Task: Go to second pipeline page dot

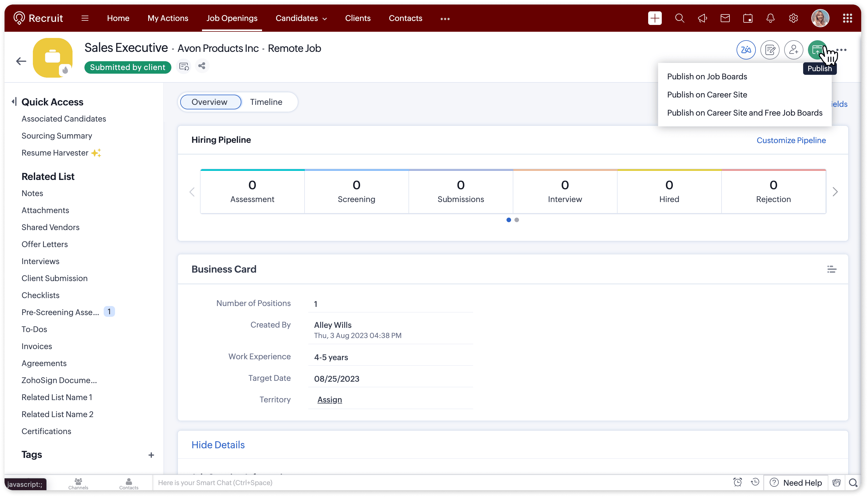Action: (x=516, y=220)
